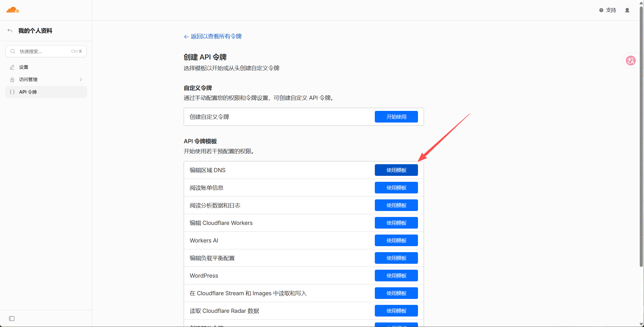Use template for 编辑 Cloudflare Workers
The width and height of the screenshot is (644, 327).
coord(396,223)
